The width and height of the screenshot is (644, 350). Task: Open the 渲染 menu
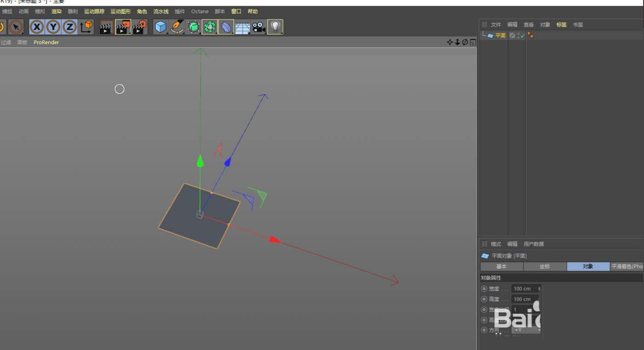pos(57,11)
